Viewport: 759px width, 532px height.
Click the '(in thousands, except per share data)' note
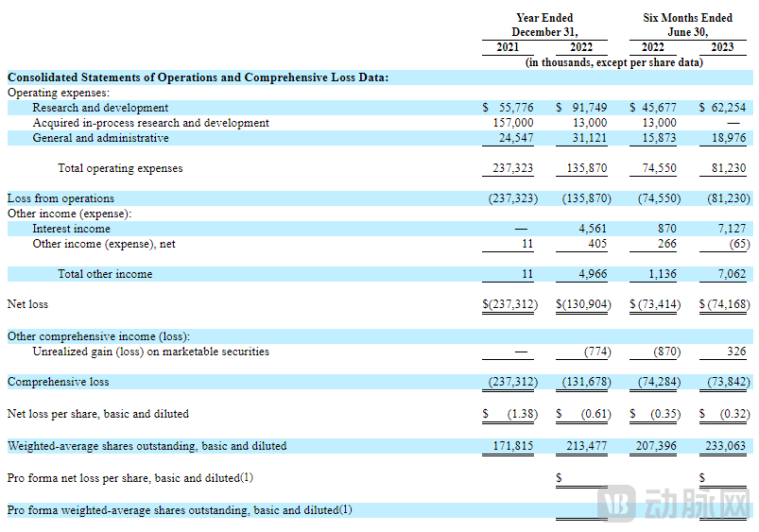pyautogui.click(x=613, y=62)
